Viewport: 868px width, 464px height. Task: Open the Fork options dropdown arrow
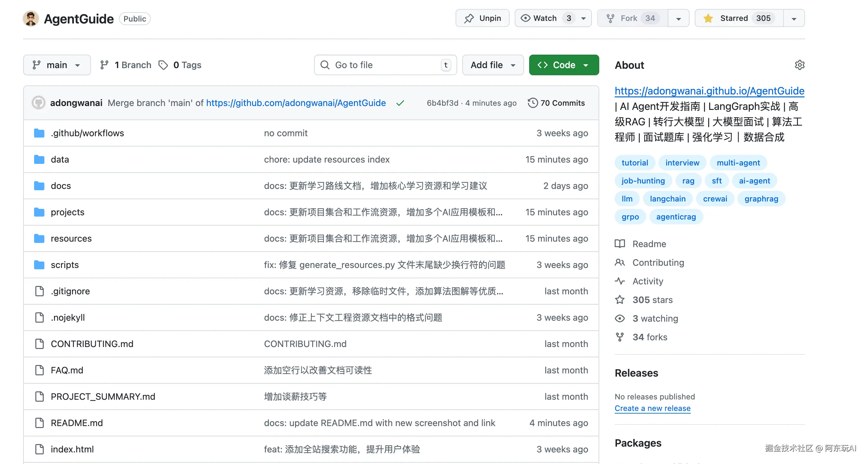click(x=678, y=18)
